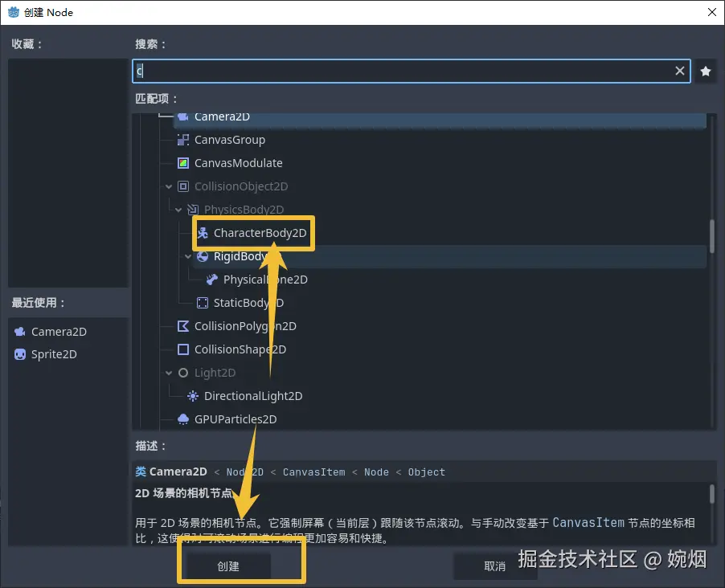Click the Camera2D icon in matches list
Screen dimensions: 725x588
pos(182,116)
